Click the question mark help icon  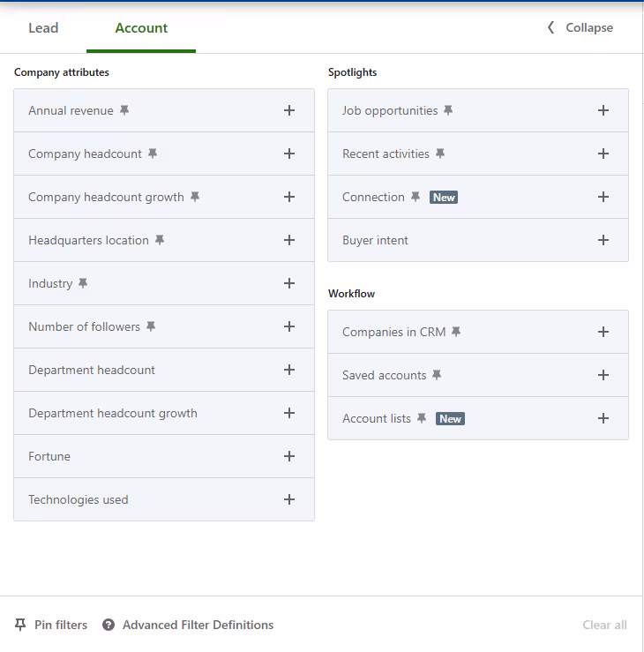(109, 625)
